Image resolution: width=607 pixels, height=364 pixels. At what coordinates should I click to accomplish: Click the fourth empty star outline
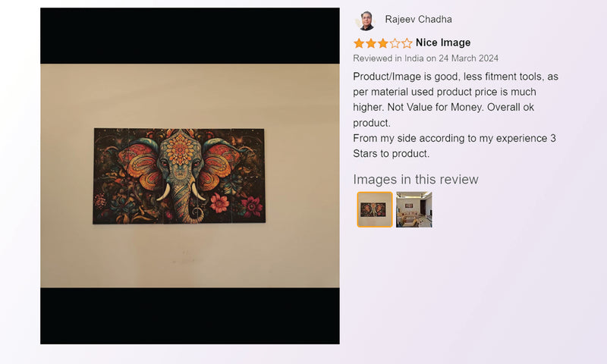tap(395, 43)
